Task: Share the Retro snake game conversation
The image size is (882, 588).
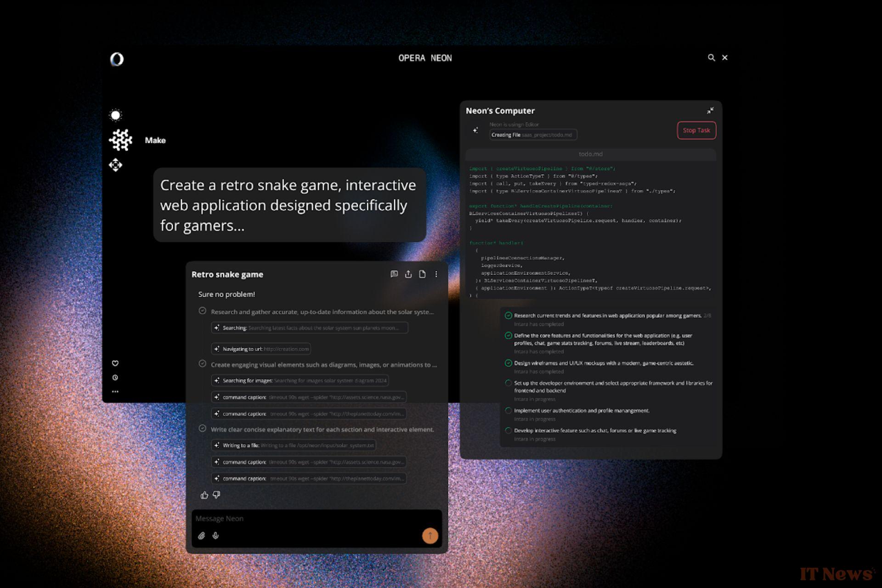Action: point(408,274)
